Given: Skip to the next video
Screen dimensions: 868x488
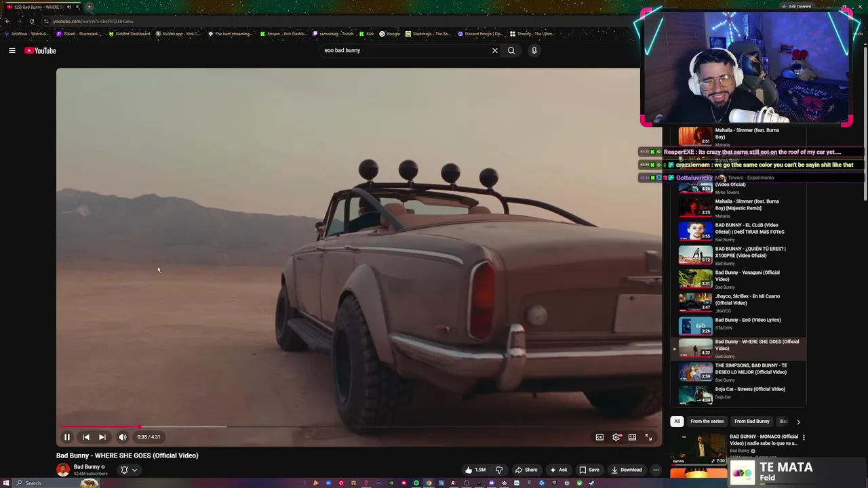Looking at the screenshot, I should [x=102, y=437].
